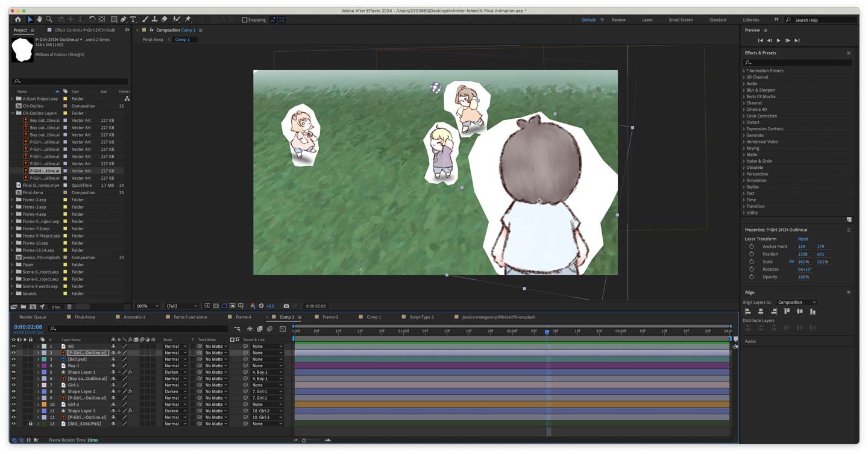Screen dimensions: 868x454
Task: Switch to the Review workspace
Action: point(618,20)
